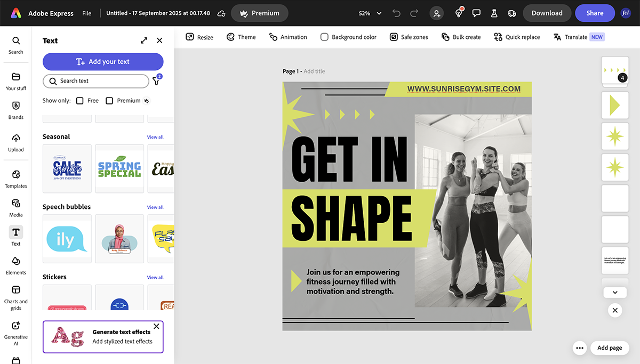Image resolution: width=640 pixels, height=364 pixels.
Task: Open the search text filter options
Action: [156, 81]
